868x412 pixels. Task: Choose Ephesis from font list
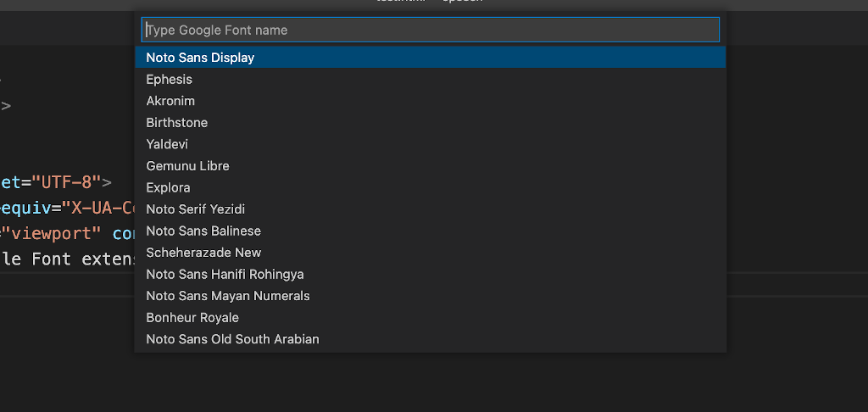(x=430, y=79)
